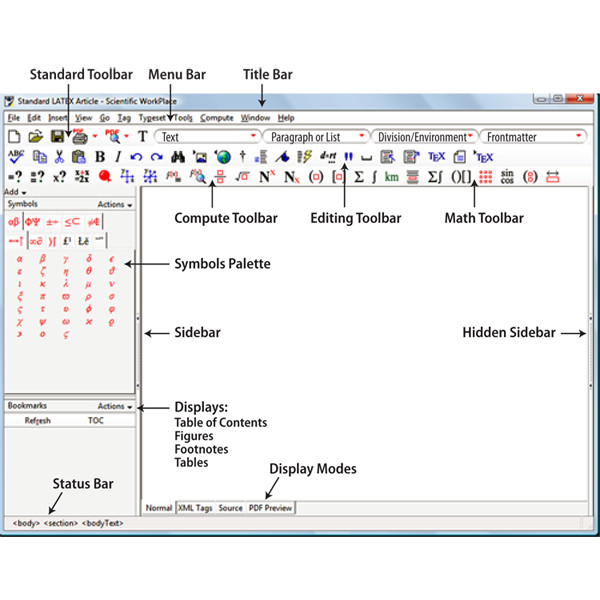Switch to PDF Preview display mode
The image size is (600, 600).
tap(270, 508)
